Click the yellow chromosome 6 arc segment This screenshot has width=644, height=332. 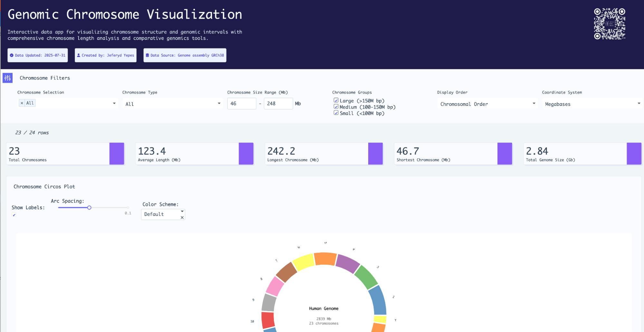(303, 262)
